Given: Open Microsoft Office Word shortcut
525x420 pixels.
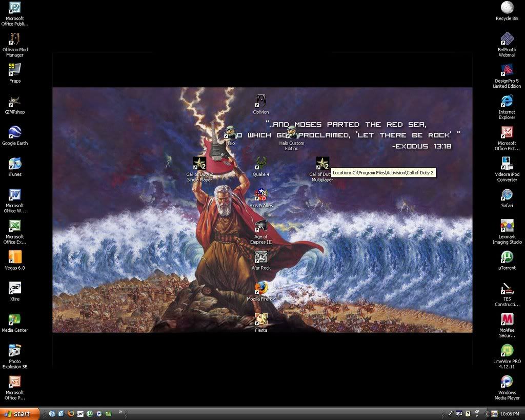Looking at the screenshot, I should pyautogui.click(x=15, y=201).
